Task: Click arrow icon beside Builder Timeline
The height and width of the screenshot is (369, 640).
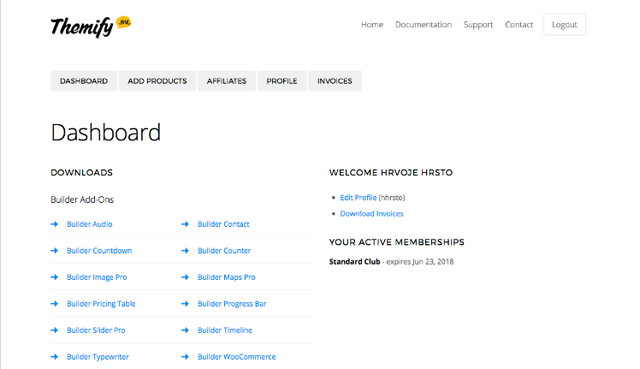Action: [x=185, y=330]
